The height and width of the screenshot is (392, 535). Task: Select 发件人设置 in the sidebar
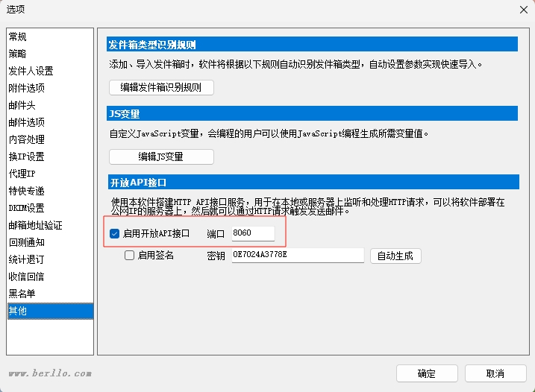point(31,71)
